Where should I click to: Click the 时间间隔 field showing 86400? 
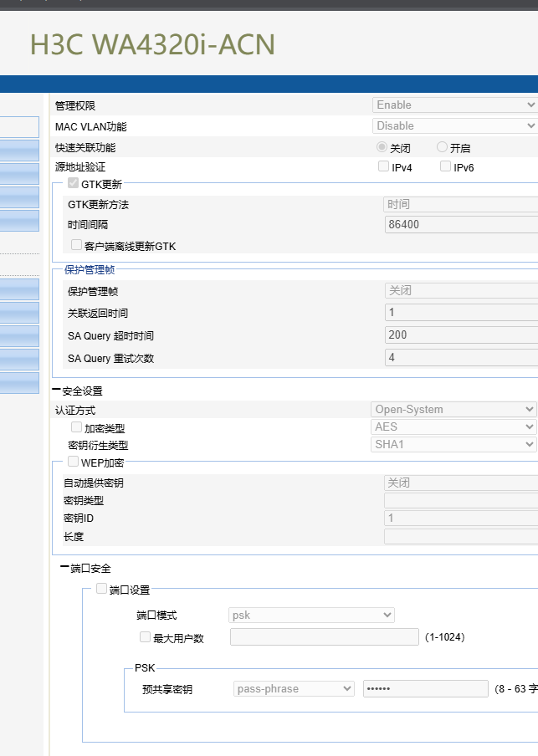tap(460, 224)
